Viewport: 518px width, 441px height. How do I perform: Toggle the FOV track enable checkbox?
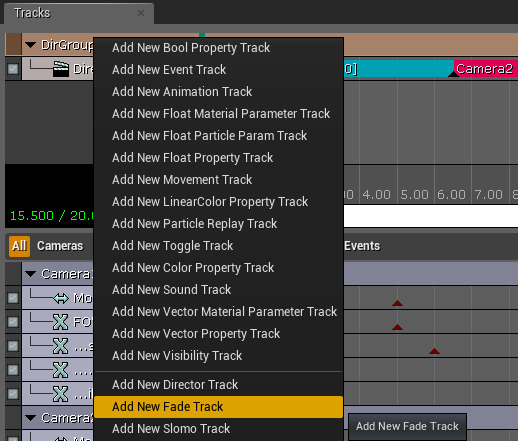click(13, 322)
